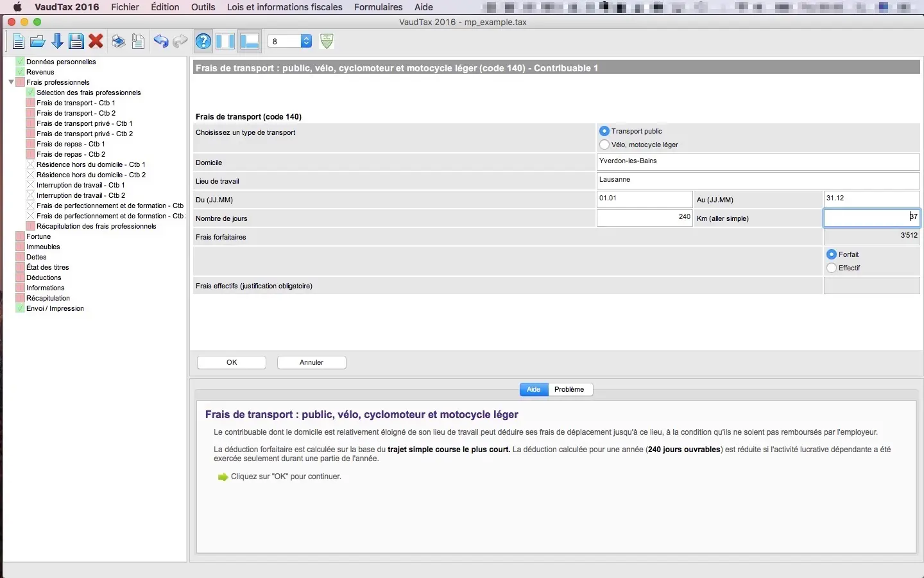Viewport: 924px width, 578px height.
Task: Click the Annuler button
Action: click(x=312, y=362)
